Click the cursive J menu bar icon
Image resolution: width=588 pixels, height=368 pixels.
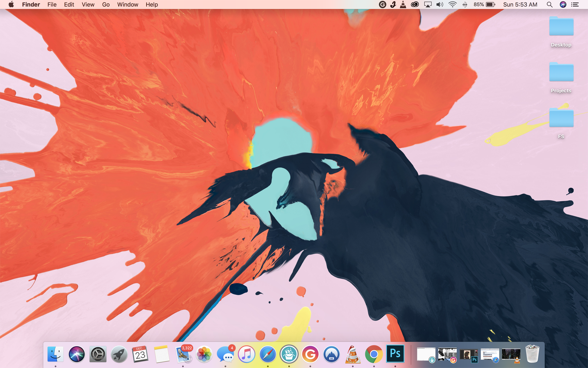tap(393, 4)
